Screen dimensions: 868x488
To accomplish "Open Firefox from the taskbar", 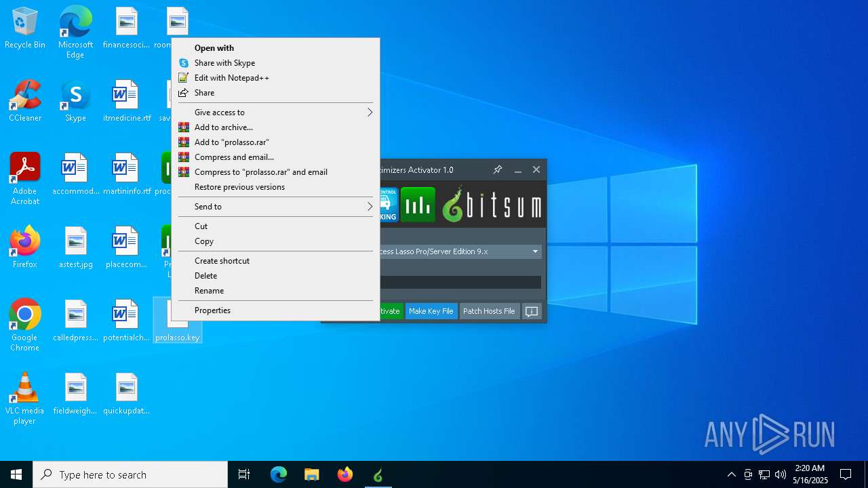I will [345, 474].
